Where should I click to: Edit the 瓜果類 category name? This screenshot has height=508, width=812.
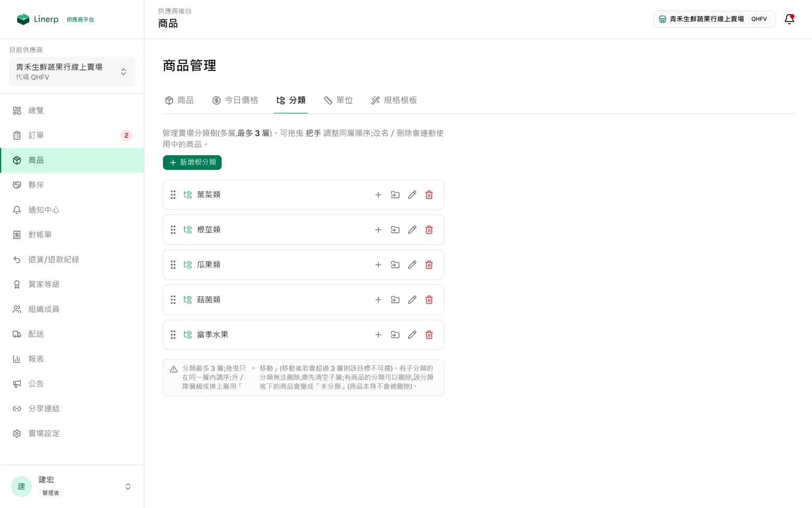click(x=412, y=265)
